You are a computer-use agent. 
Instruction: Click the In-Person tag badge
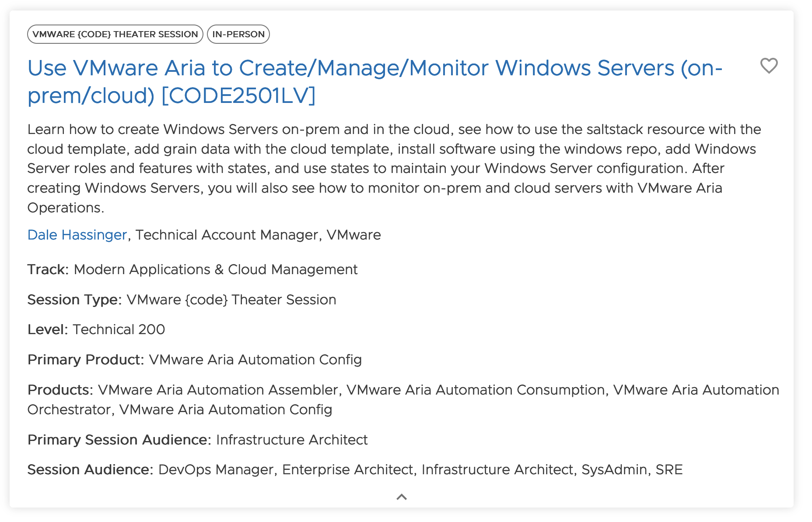pyautogui.click(x=238, y=34)
